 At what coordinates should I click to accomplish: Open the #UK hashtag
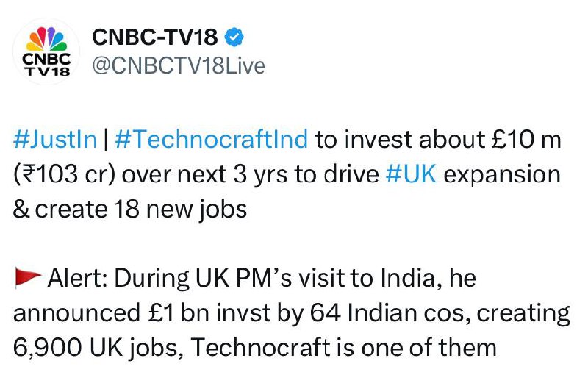[x=412, y=175]
